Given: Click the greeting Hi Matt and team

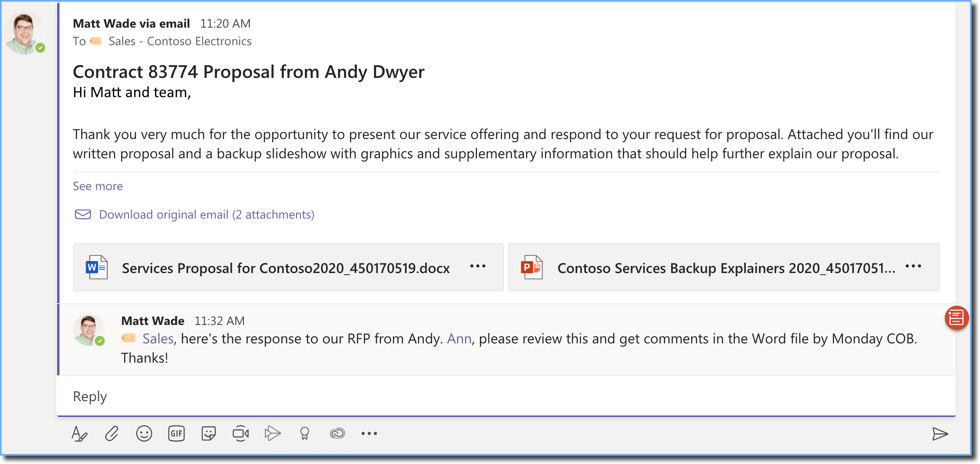Looking at the screenshot, I should coord(132,92).
